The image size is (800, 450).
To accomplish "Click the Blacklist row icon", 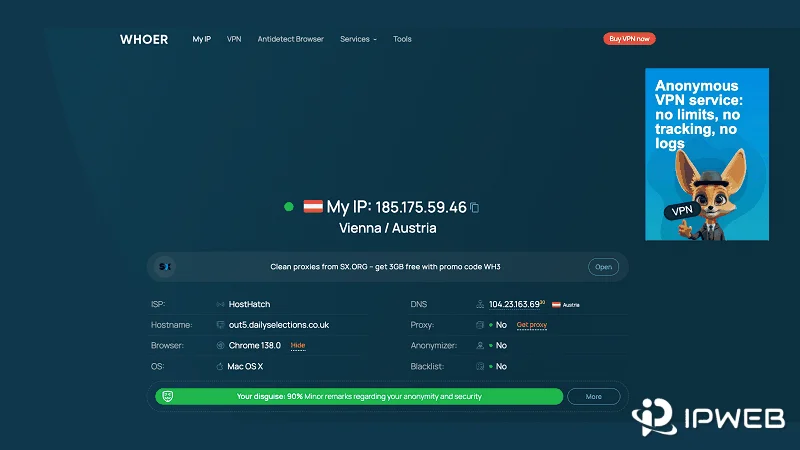I will pyautogui.click(x=480, y=366).
